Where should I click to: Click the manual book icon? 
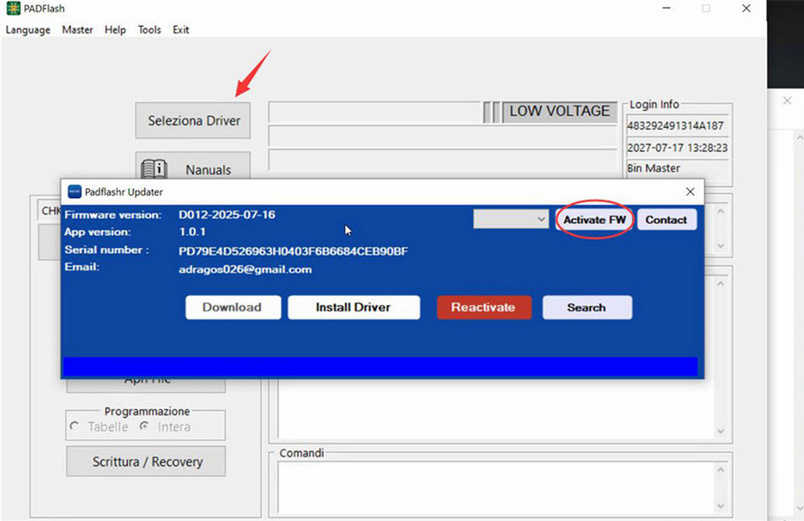pos(154,169)
